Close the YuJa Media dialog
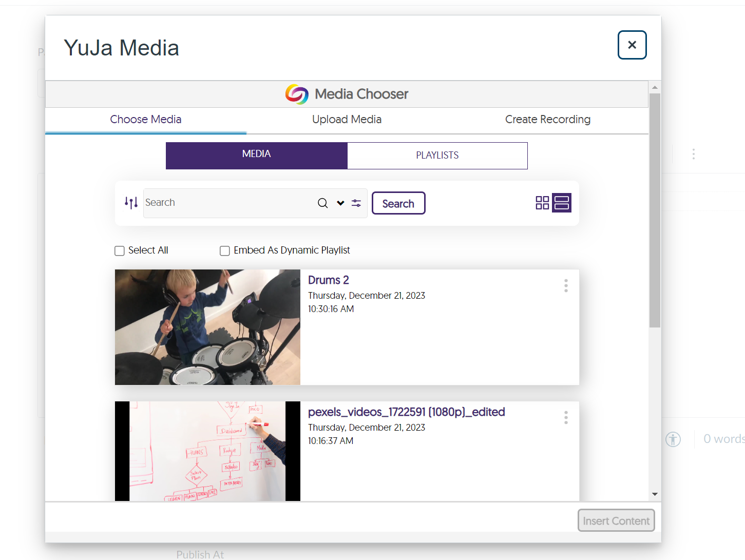The width and height of the screenshot is (745, 560). tap(632, 45)
